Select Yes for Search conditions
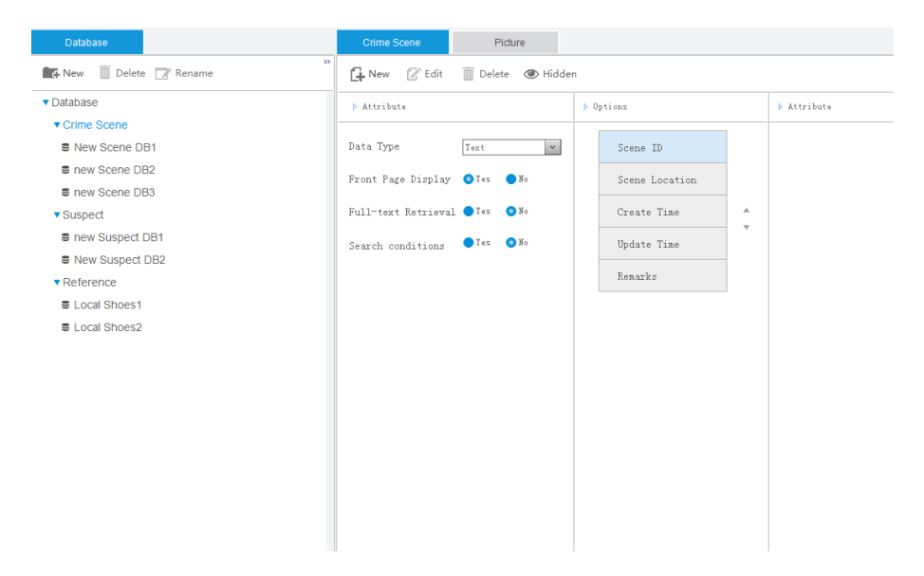Image resolution: width=924 pixels, height=576 pixels. 468,243
